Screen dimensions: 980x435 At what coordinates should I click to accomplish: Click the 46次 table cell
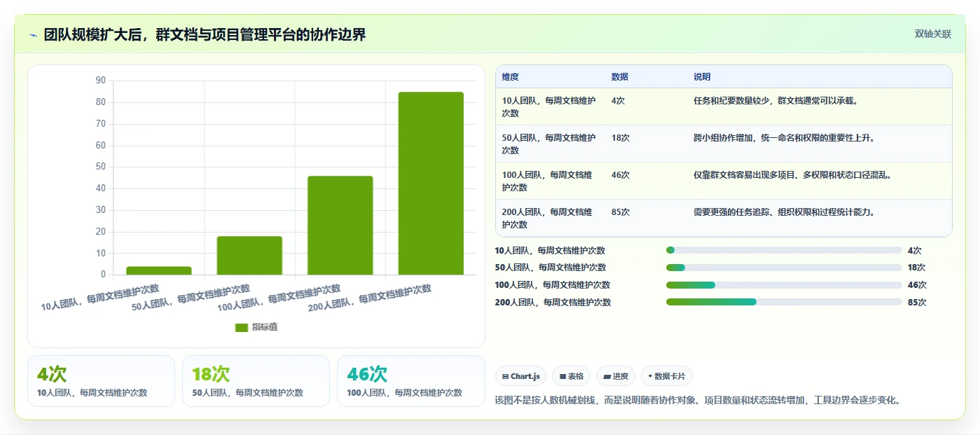[621, 175]
